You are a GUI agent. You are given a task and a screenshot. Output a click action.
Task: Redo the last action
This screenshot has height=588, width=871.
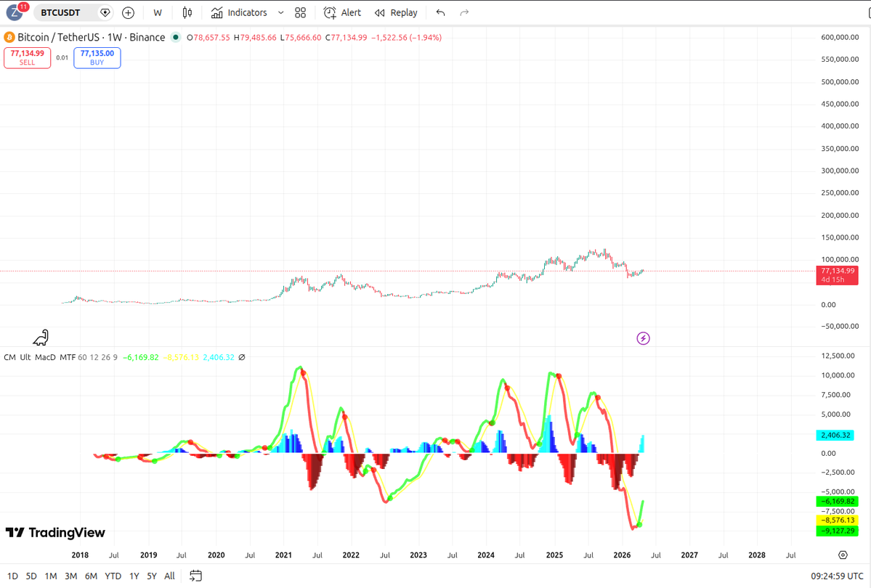[464, 12]
